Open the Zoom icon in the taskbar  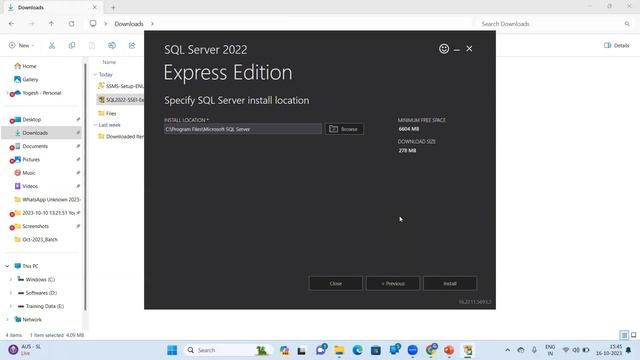pyautogui.click(x=413, y=350)
